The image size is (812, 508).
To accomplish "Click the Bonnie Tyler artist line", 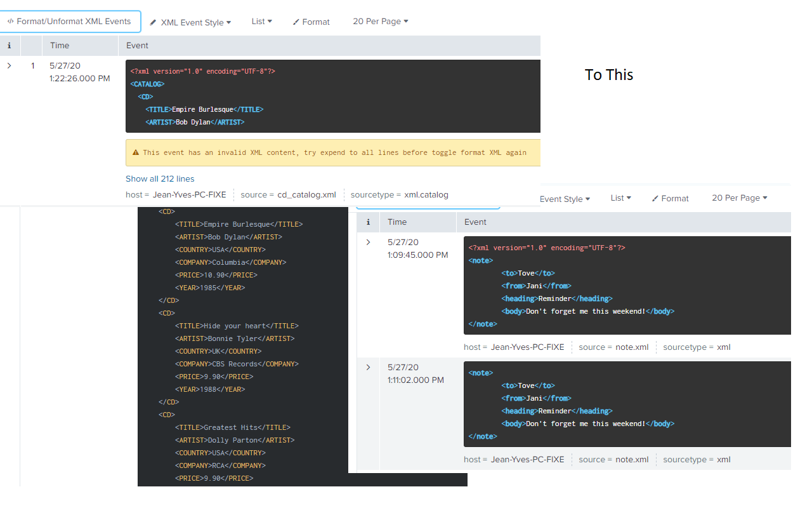I will (235, 338).
